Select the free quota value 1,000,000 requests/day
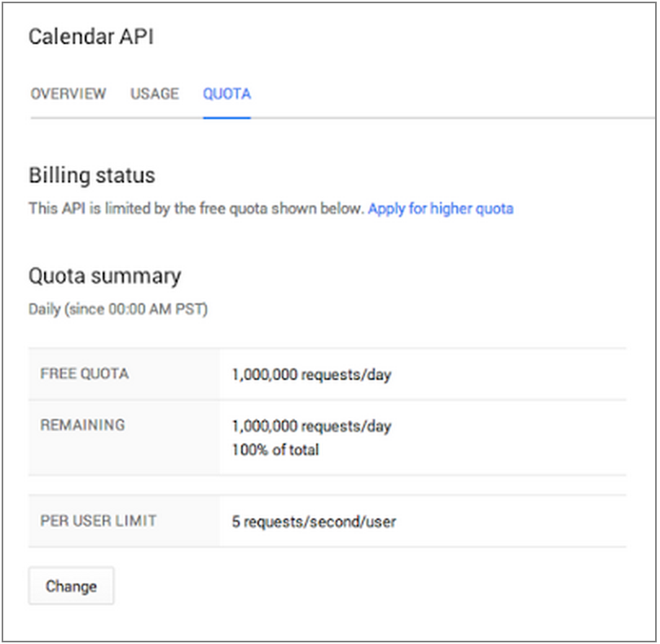The width and height of the screenshot is (660, 644). [311, 374]
